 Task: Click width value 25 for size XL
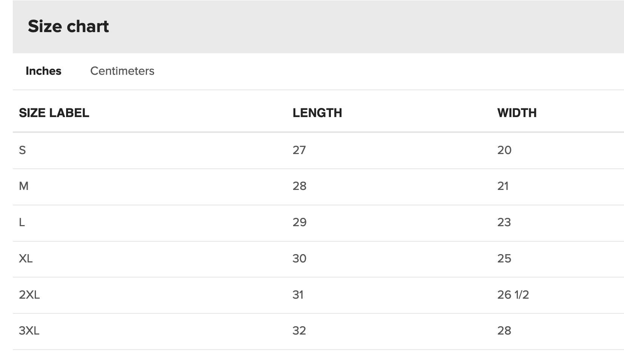[504, 259]
